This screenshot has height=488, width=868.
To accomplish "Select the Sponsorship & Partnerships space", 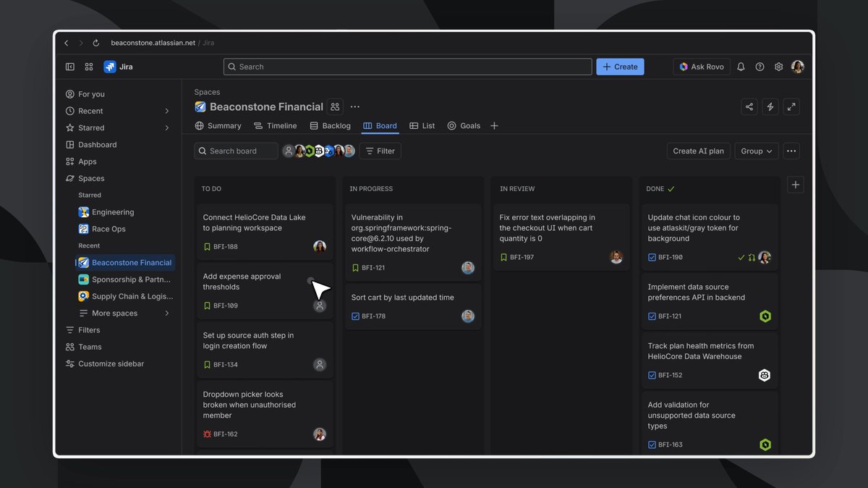I will (125, 279).
